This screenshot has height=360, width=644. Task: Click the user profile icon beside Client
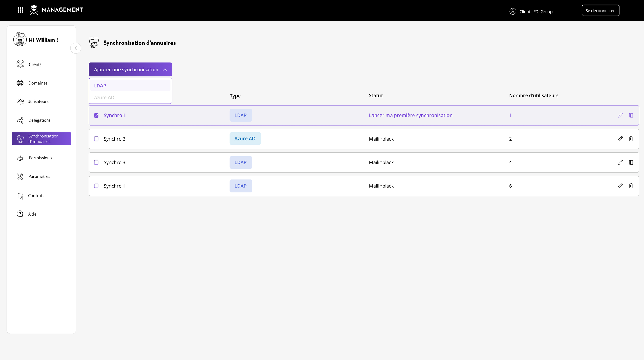513,11
